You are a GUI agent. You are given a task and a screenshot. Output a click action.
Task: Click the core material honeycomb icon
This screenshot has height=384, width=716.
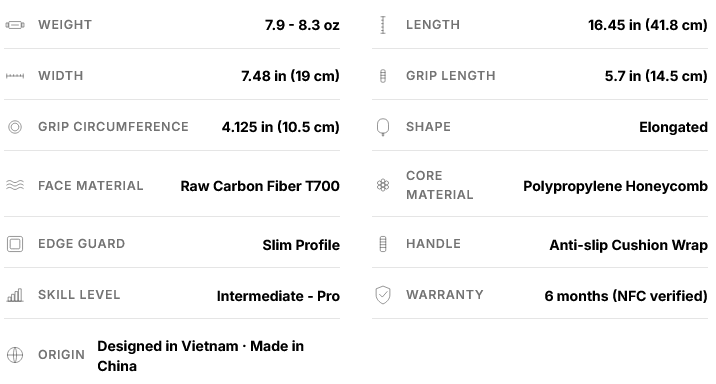coord(383,185)
